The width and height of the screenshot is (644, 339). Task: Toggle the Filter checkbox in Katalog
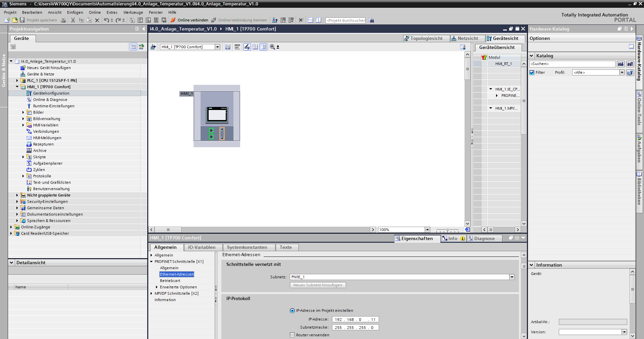pyautogui.click(x=532, y=72)
